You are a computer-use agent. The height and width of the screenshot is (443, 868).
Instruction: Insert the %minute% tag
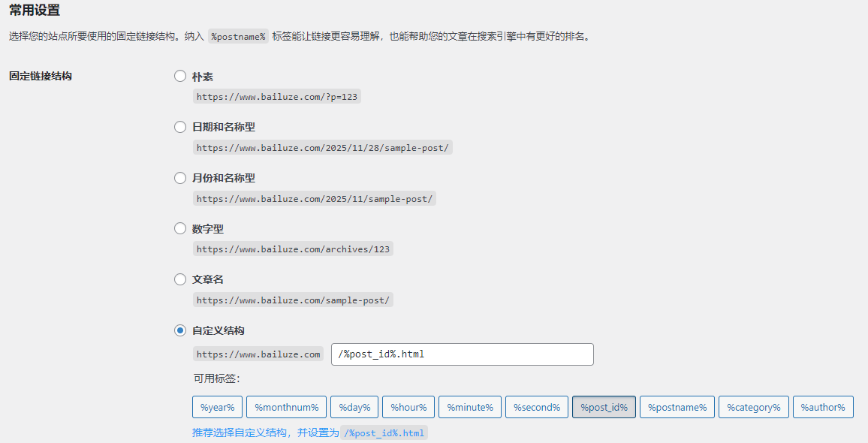469,407
